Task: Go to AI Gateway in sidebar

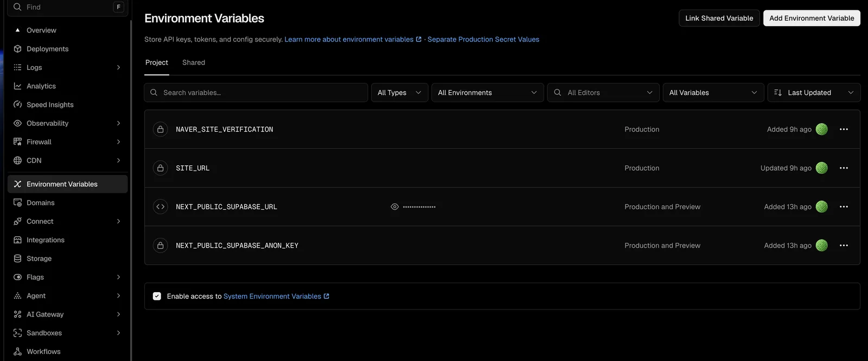Action: pyautogui.click(x=68, y=314)
